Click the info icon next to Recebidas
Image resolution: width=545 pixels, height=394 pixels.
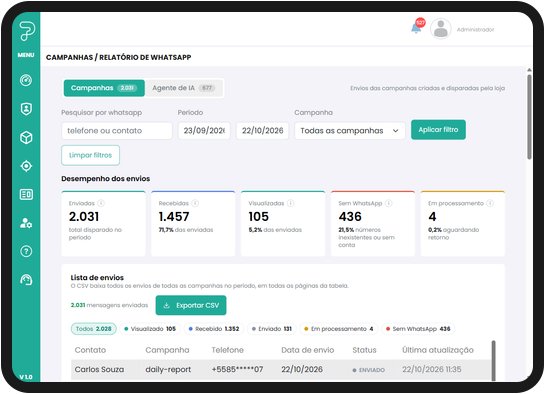tap(195, 203)
